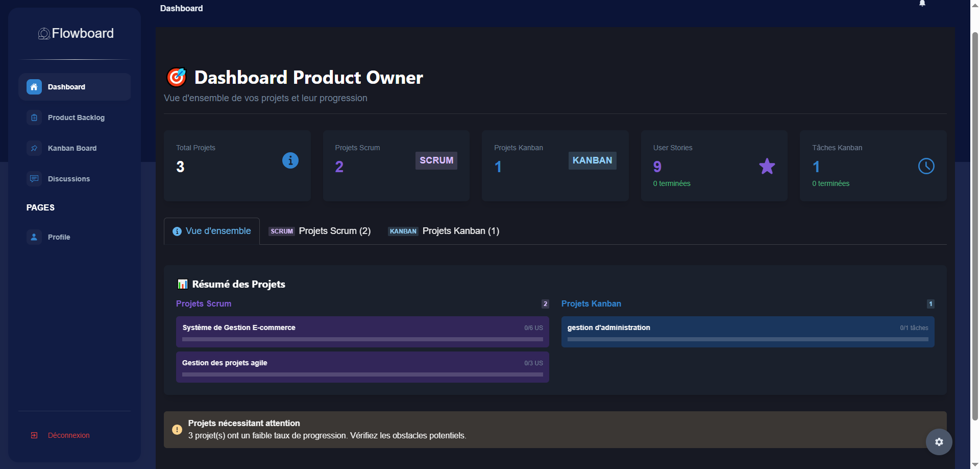
Task: Click '0 terminées' under User Stories
Action: point(672,183)
